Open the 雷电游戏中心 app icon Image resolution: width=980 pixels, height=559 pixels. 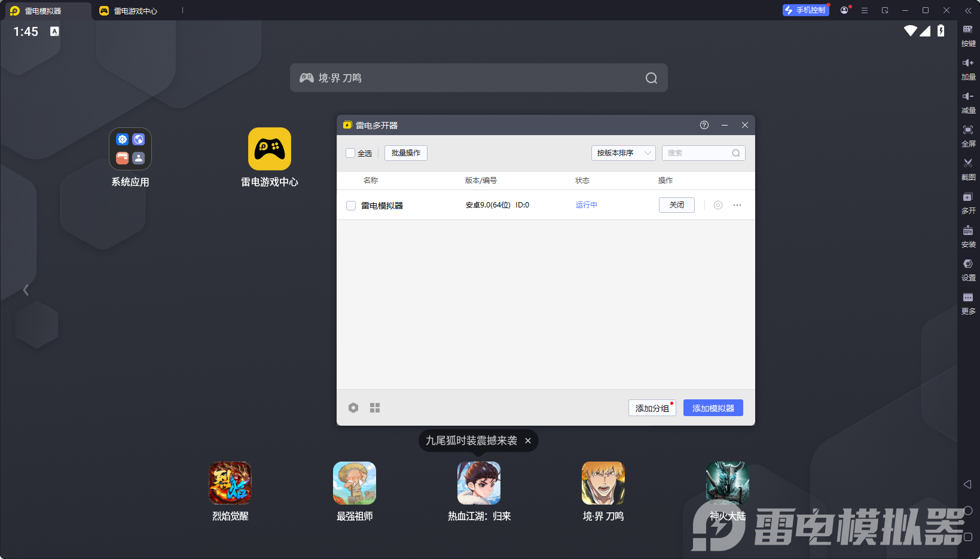click(x=269, y=149)
